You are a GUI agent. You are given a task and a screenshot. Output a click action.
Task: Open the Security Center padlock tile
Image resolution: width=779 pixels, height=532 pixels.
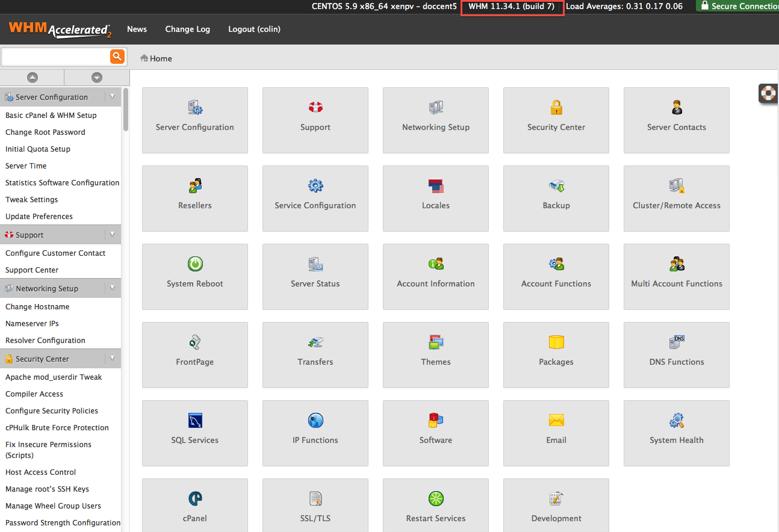pos(556,120)
